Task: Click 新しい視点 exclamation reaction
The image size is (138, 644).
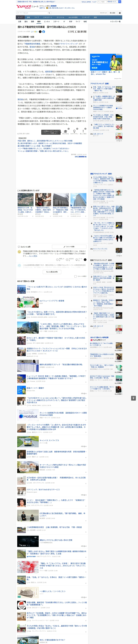Action: pos(83,131)
